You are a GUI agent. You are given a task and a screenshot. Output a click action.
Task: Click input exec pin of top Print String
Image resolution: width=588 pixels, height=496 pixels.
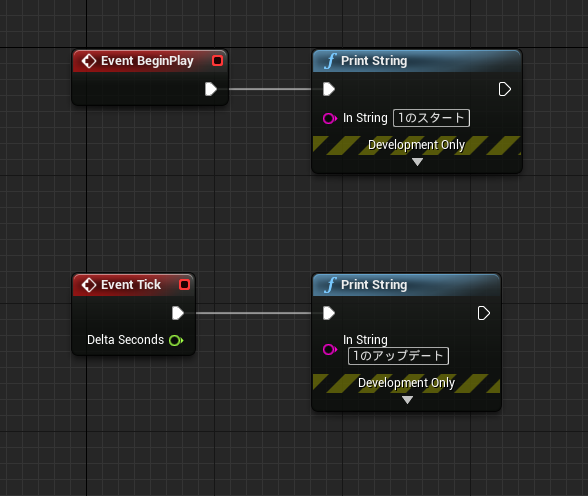point(329,89)
